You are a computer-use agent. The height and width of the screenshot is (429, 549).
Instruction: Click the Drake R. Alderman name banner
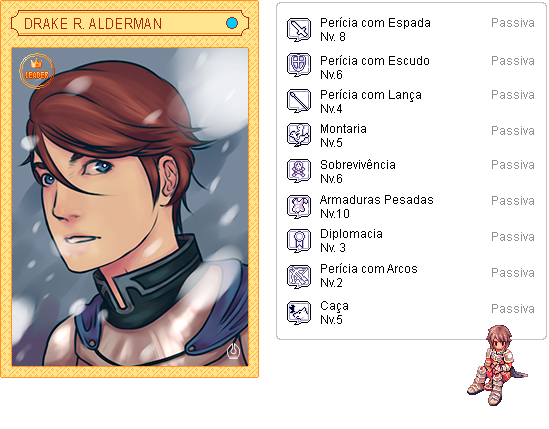click(x=130, y=23)
